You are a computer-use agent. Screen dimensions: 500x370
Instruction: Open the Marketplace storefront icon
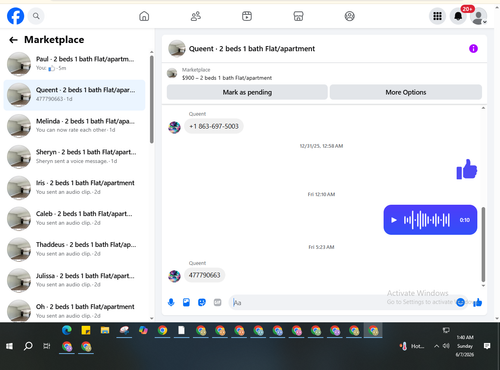coord(298,16)
